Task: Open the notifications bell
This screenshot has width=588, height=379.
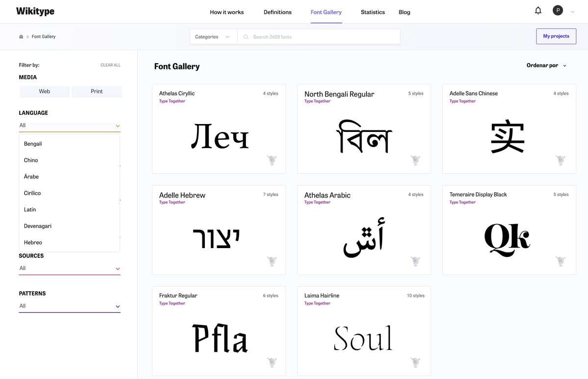Action: point(538,10)
